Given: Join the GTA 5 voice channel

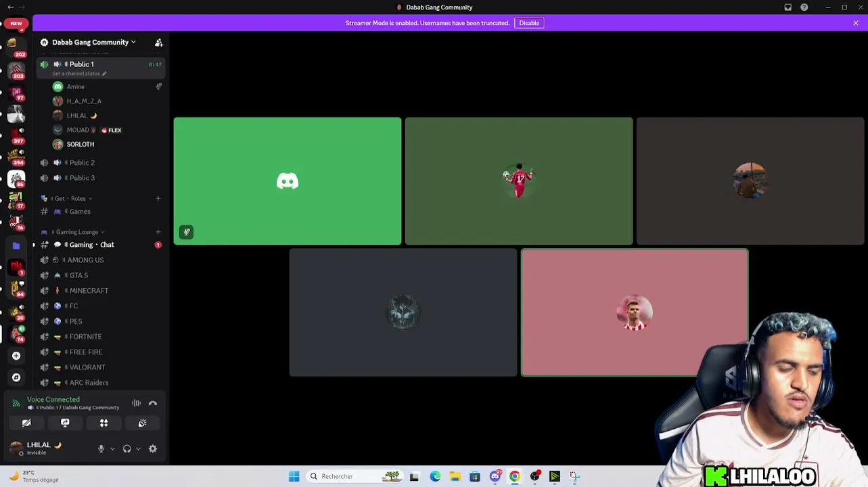Looking at the screenshot, I should click(101, 275).
